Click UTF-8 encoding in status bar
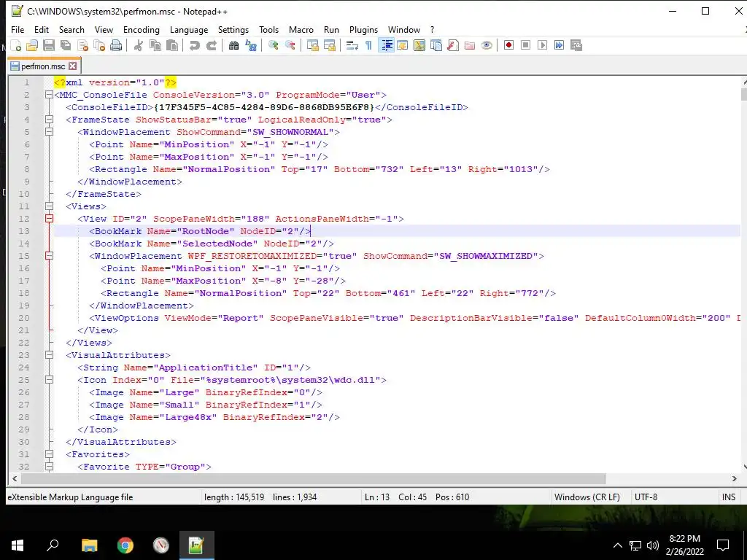The height and width of the screenshot is (560, 747). [646, 497]
